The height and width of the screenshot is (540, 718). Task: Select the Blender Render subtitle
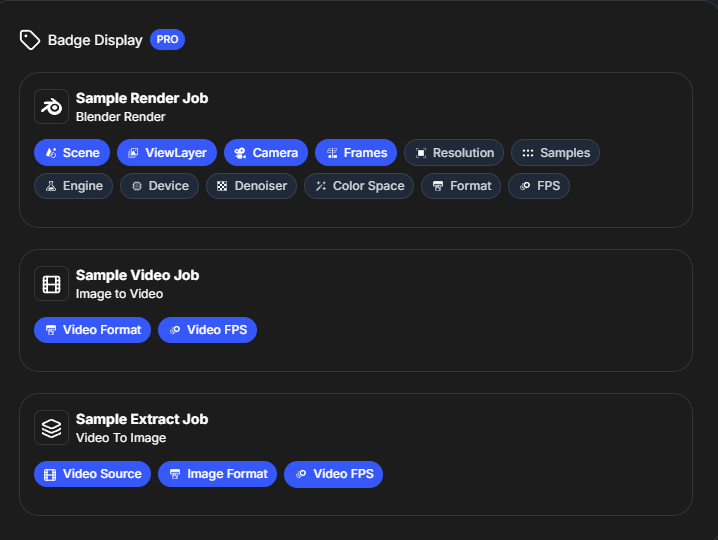[120, 117]
